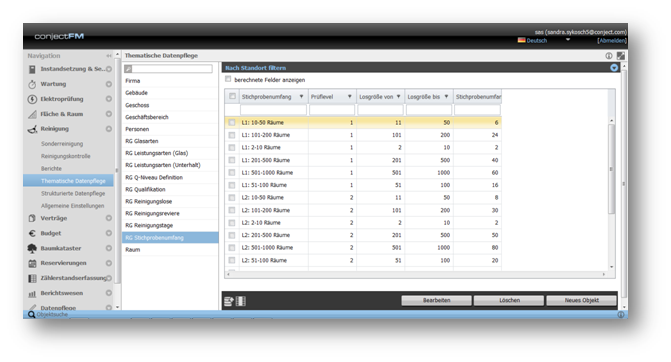This screenshot has height=362, width=671.
Task: Check the box for L2: 51-100 Räume
Action: [x=232, y=260]
